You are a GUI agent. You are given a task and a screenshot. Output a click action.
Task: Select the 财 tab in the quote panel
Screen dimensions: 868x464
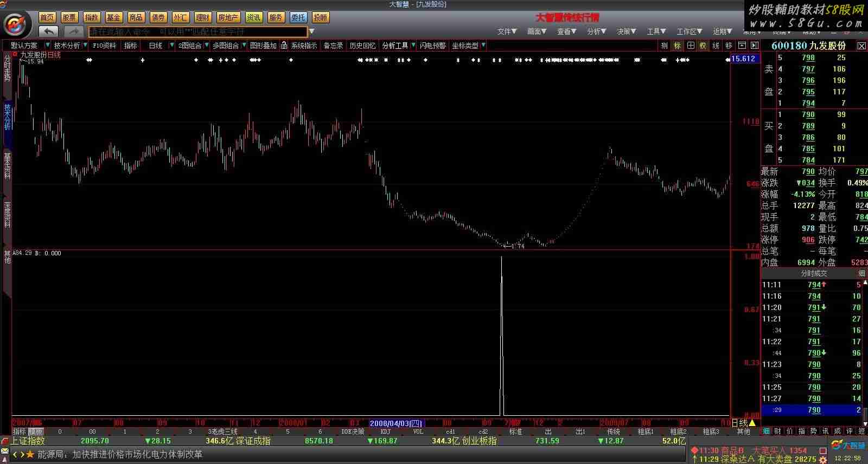[x=778, y=431]
